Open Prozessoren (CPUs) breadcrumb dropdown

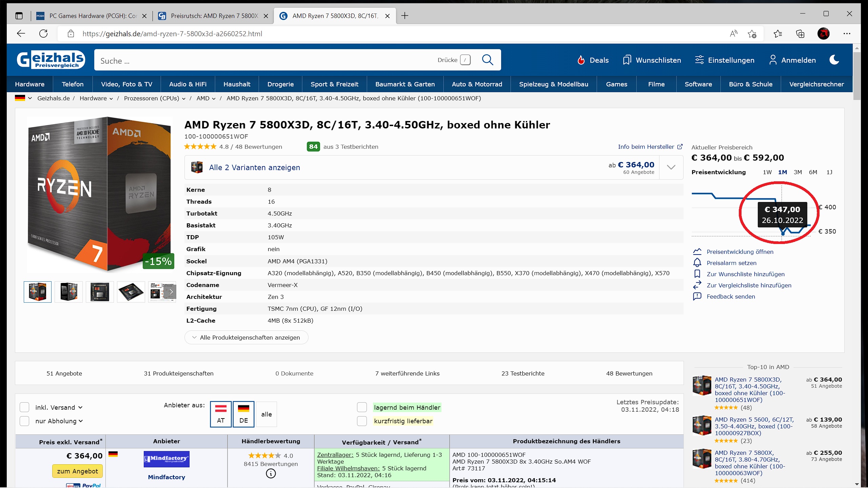pos(184,99)
